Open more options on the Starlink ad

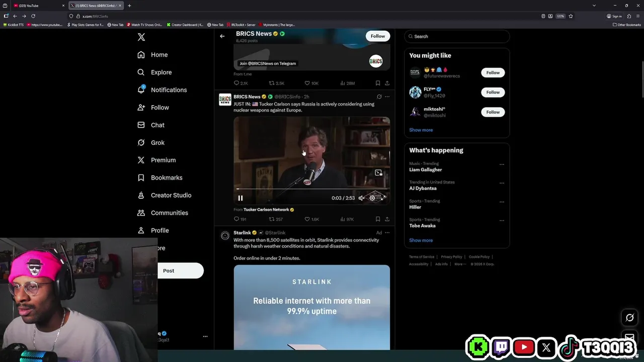point(387,233)
